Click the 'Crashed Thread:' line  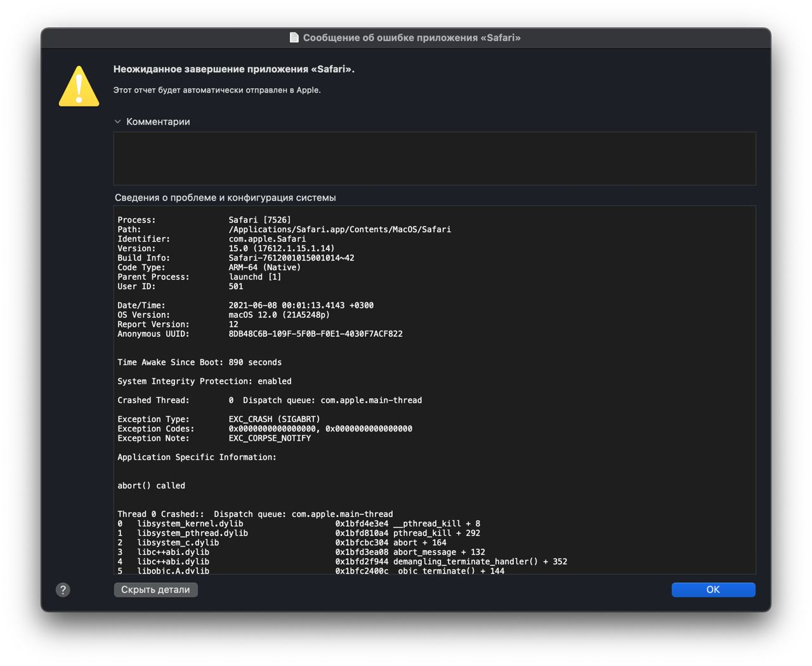270,401
